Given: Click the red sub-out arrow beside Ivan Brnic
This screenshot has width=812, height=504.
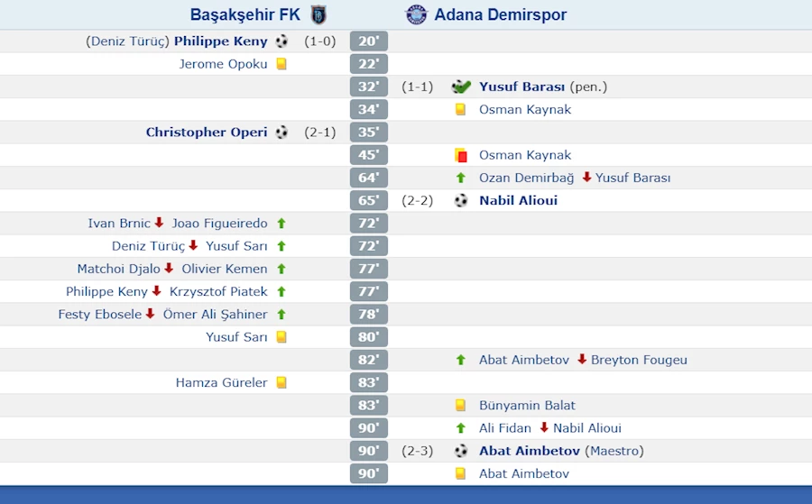Looking at the screenshot, I should point(159,223).
